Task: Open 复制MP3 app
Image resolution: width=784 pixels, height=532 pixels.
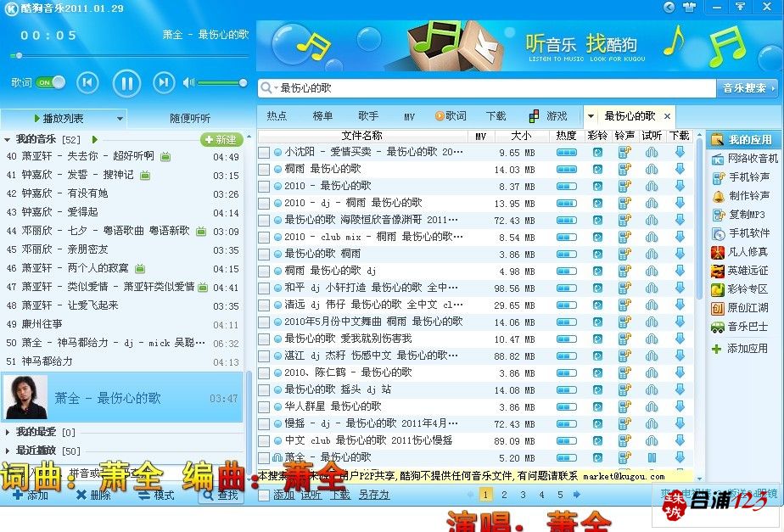Action: tap(738, 215)
